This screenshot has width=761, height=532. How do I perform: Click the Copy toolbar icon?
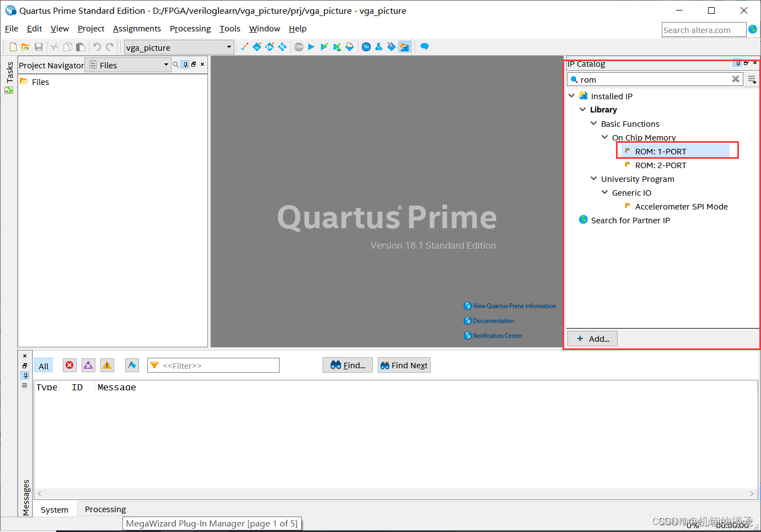[x=67, y=47]
